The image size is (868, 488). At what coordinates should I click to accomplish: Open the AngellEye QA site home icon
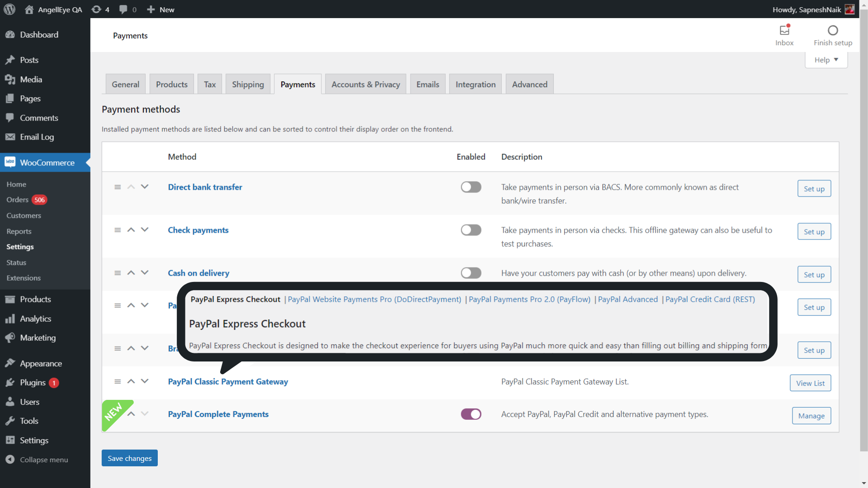pyautogui.click(x=29, y=9)
